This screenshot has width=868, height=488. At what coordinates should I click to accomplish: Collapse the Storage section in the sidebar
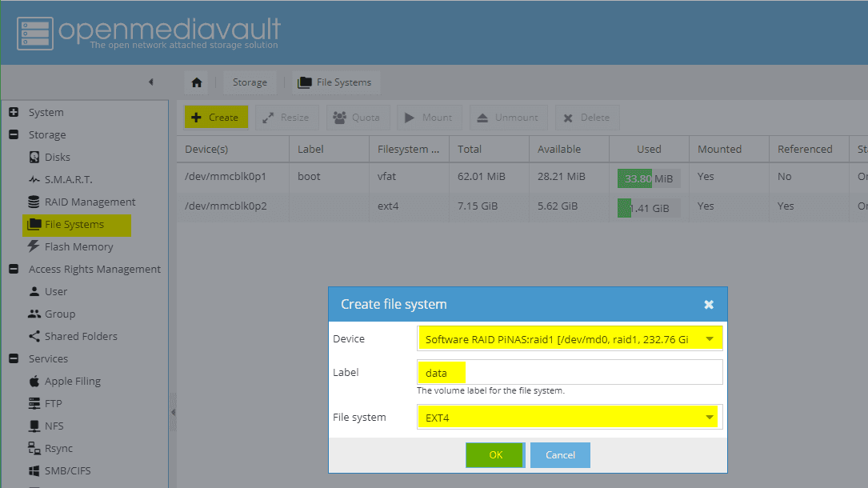tap(11, 134)
